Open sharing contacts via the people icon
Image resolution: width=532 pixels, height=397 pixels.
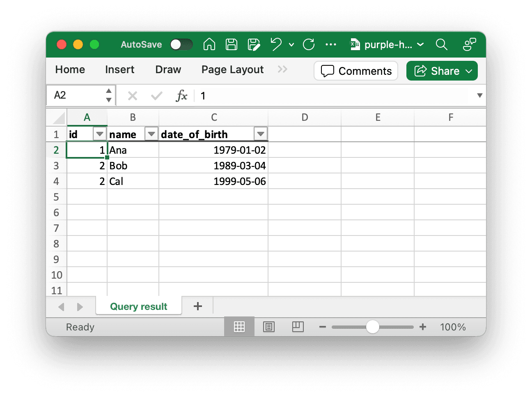(469, 44)
